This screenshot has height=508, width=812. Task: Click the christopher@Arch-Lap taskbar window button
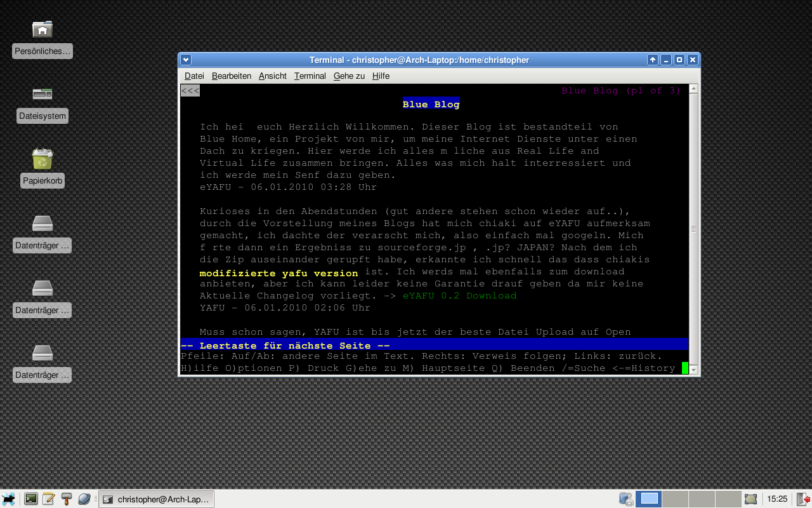pyautogui.click(x=157, y=499)
